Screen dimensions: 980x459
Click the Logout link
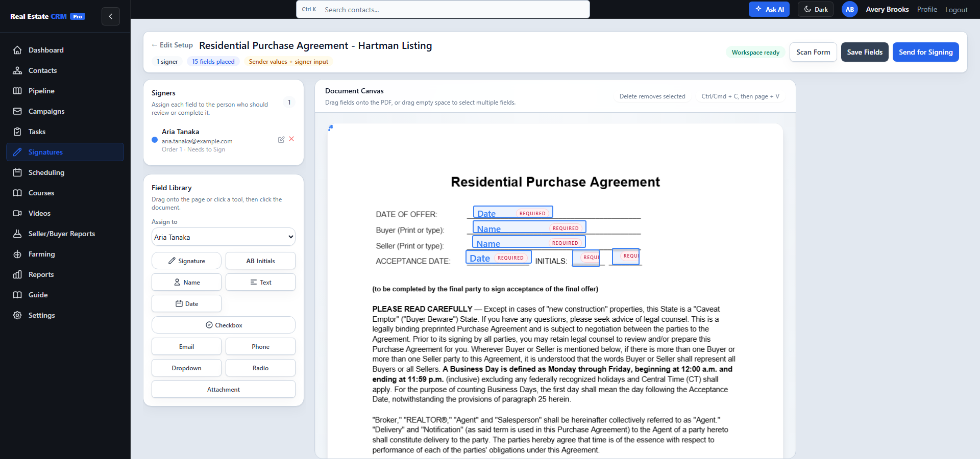tap(956, 10)
